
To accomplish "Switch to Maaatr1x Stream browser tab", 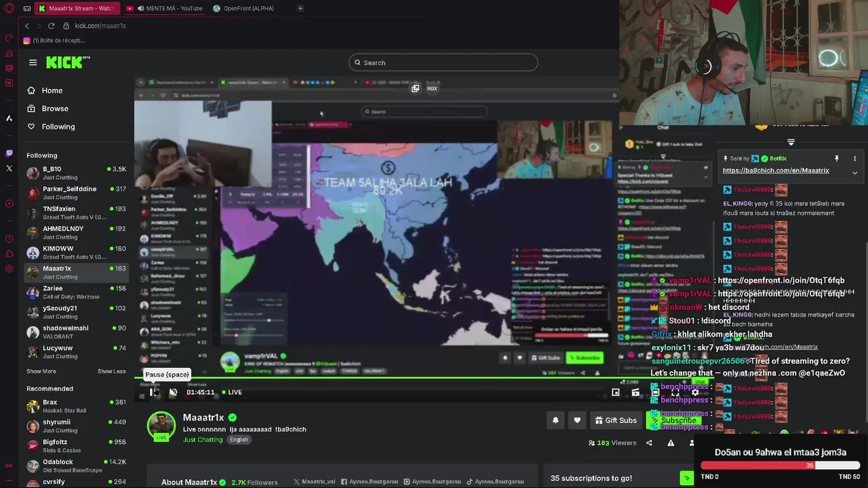I will (x=77, y=8).
